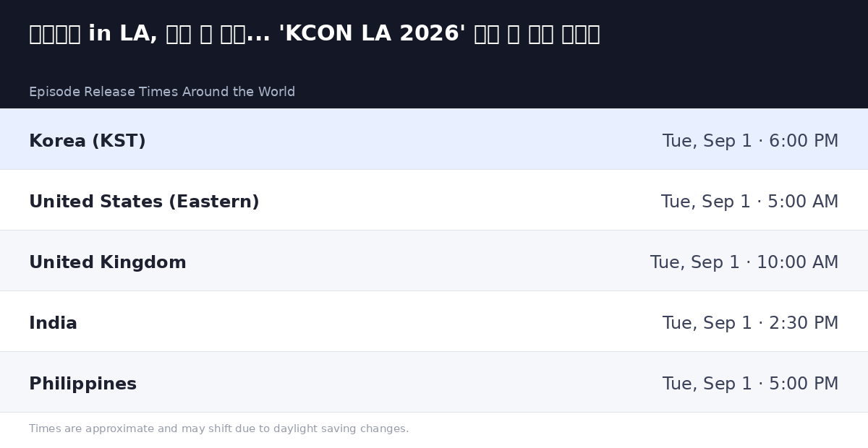
Task: Select the United Kingdom row
Action: pos(434,260)
